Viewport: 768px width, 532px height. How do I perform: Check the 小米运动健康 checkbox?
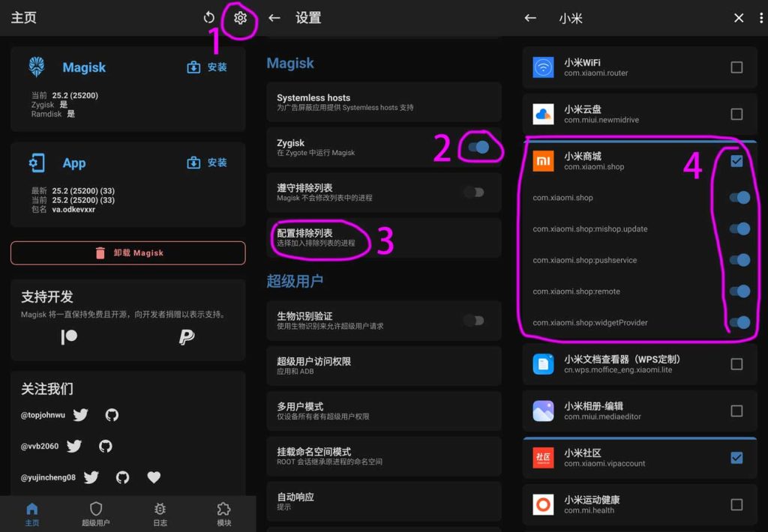pyautogui.click(x=736, y=504)
